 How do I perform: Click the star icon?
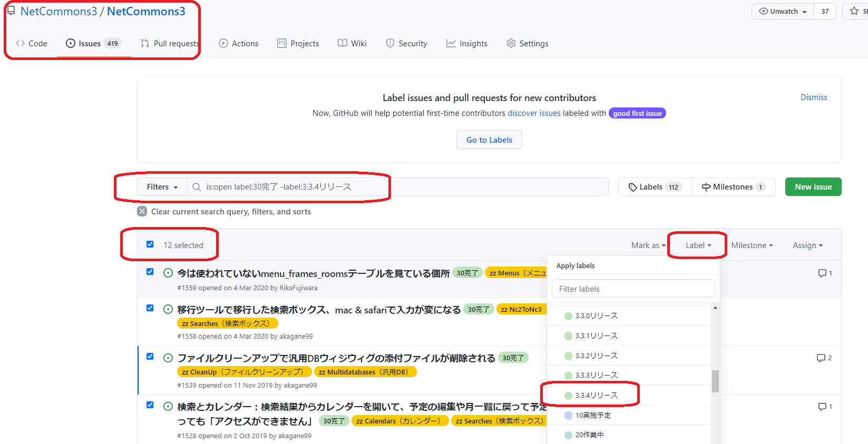pos(854,11)
